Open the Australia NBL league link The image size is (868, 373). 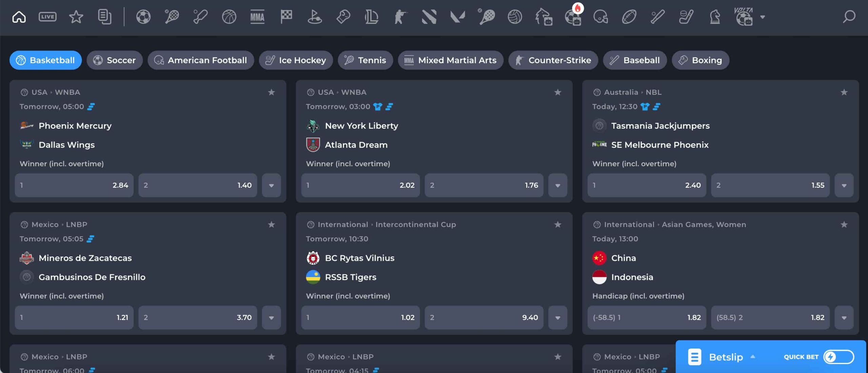632,92
